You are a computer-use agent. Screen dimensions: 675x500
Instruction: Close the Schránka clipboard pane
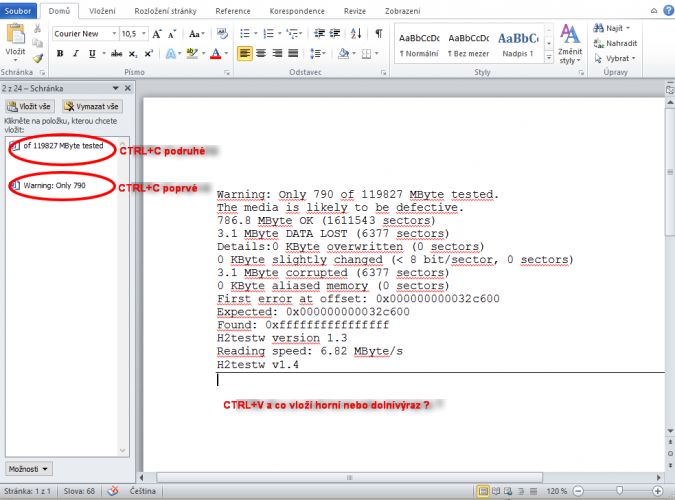coord(127,88)
